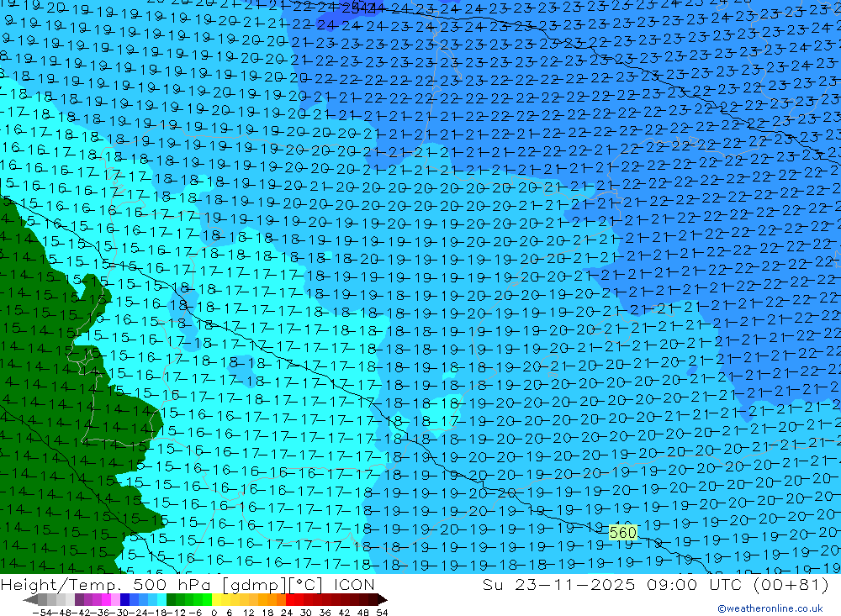
Task: Pick the cyan legend swatch
Action: point(161,599)
